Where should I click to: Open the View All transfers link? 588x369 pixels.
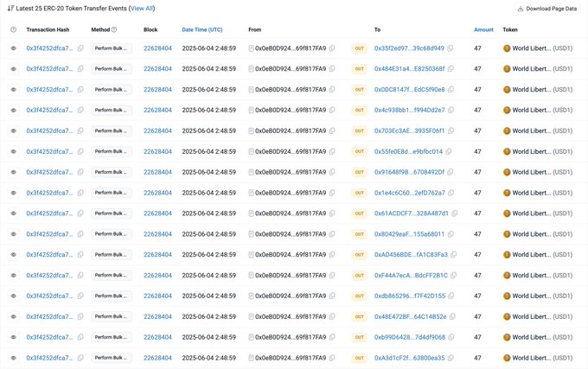141,8
